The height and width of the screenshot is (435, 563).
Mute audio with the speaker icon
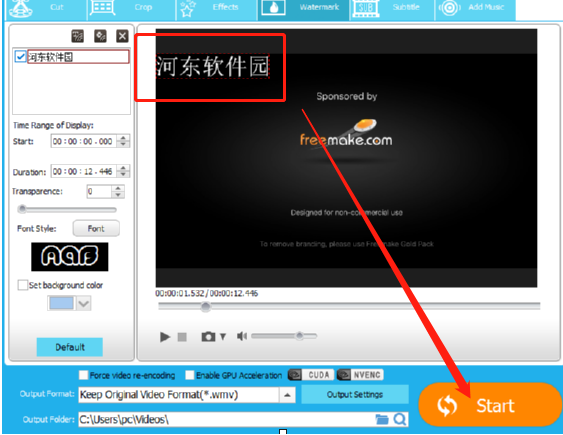[x=242, y=336]
